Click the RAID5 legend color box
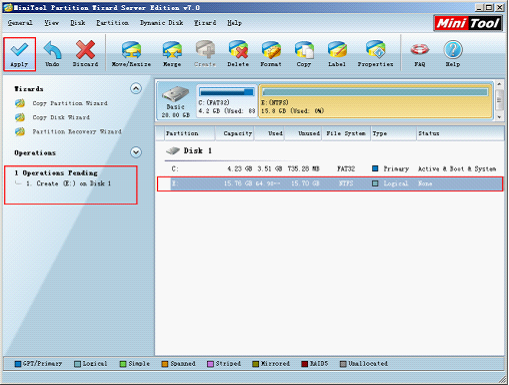This screenshot has height=385, width=509. (x=304, y=364)
